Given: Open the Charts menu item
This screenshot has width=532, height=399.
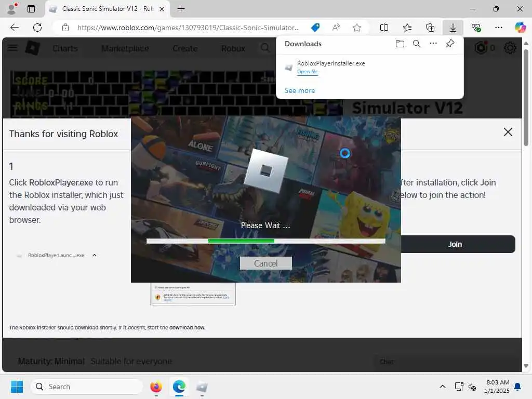Looking at the screenshot, I should tap(65, 48).
